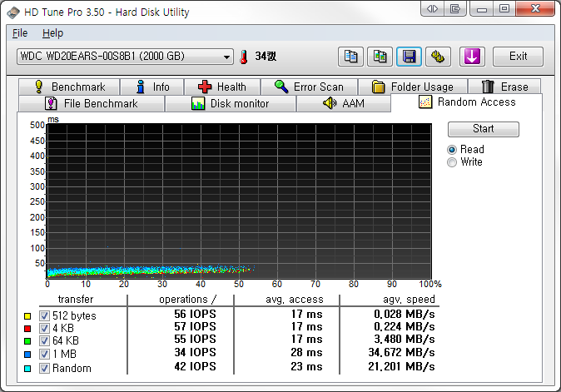The image size is (561, 392).
Task: Click the title bar copy window icon
Action: tap(455, 8)
